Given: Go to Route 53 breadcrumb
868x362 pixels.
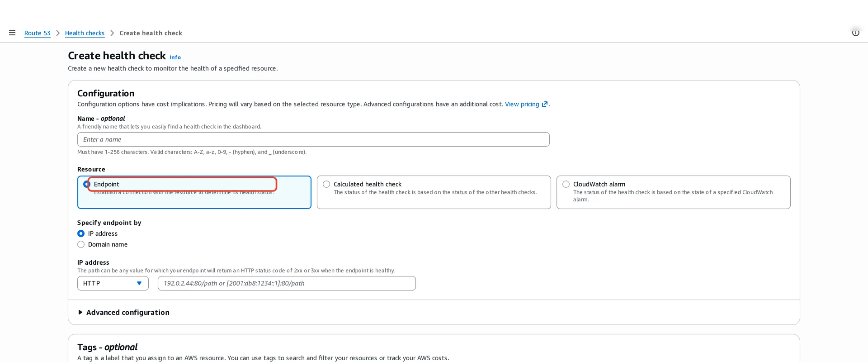Looking at the screenshot, I should point(38,33).
